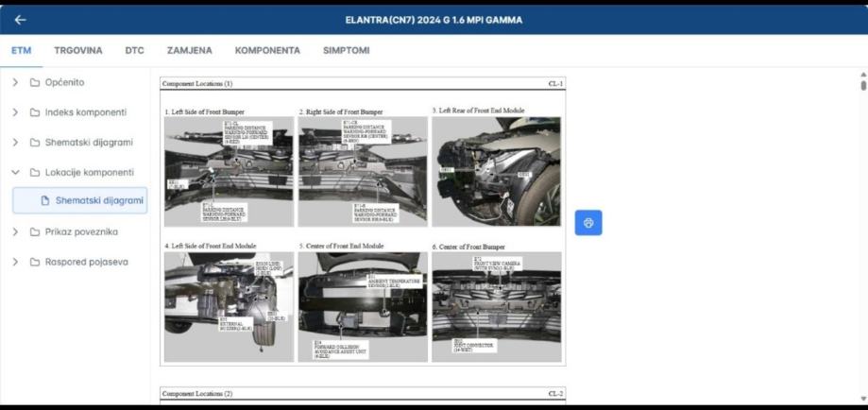Click the folder icon beside Indeks komponenti
This screenshot has width=868, height=410.
click(x=35, y=112)
